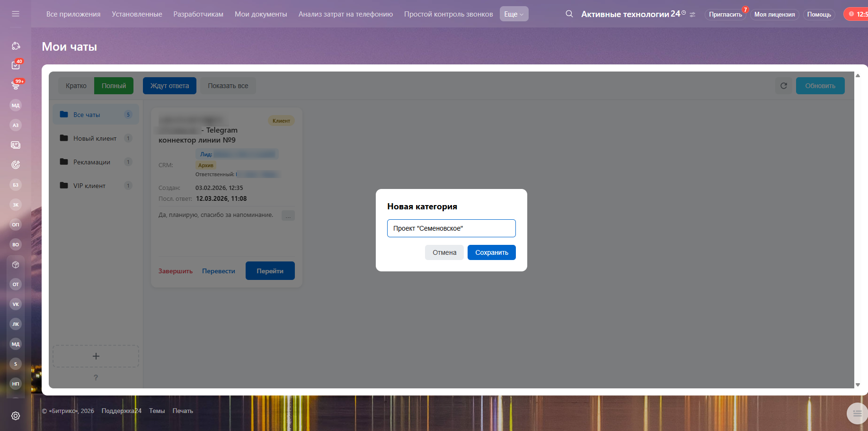
Task: Open Мои документы in top menu
Action: (261, 14)
